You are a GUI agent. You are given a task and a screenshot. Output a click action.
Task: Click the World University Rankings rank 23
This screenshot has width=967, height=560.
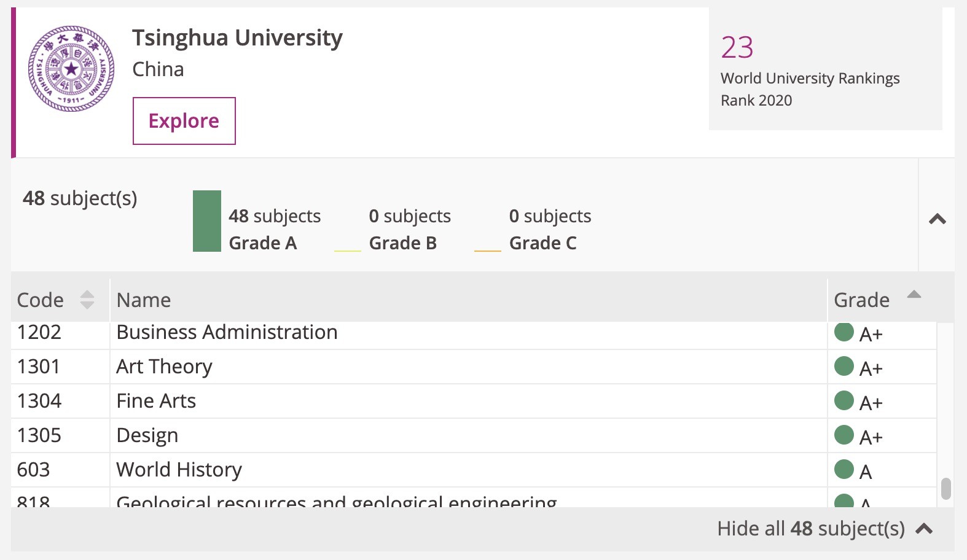click(737, 48)
